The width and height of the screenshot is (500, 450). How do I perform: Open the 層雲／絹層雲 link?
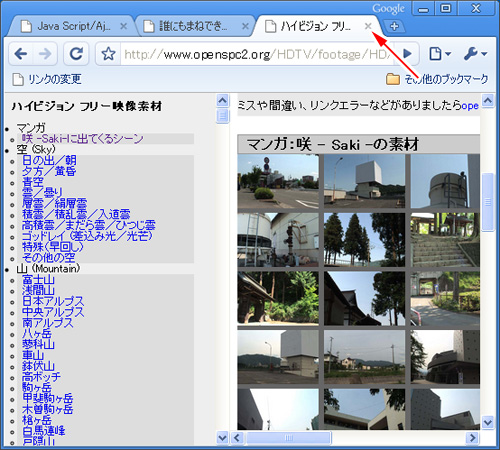coord(55,203)
